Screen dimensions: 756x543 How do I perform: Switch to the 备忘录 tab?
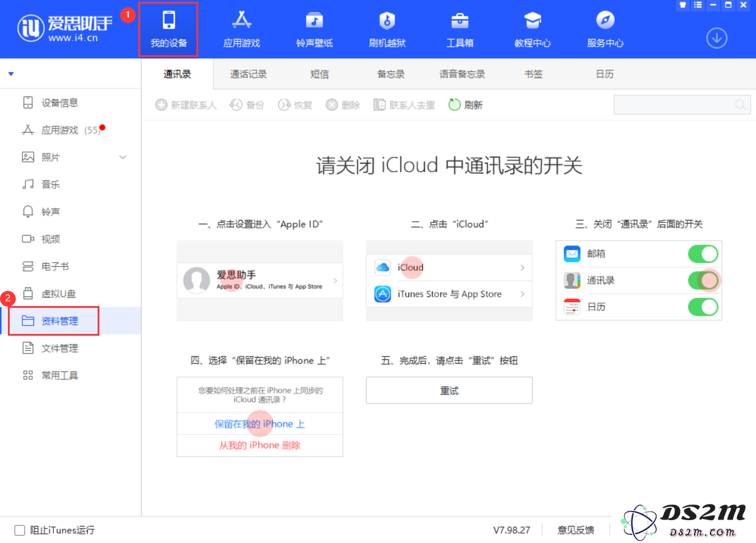point(391,74)
